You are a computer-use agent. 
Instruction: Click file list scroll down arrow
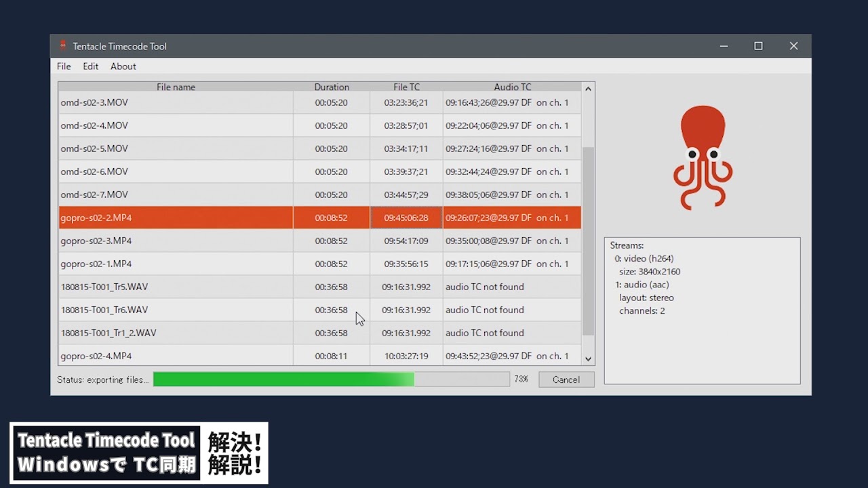click(588, 359)
